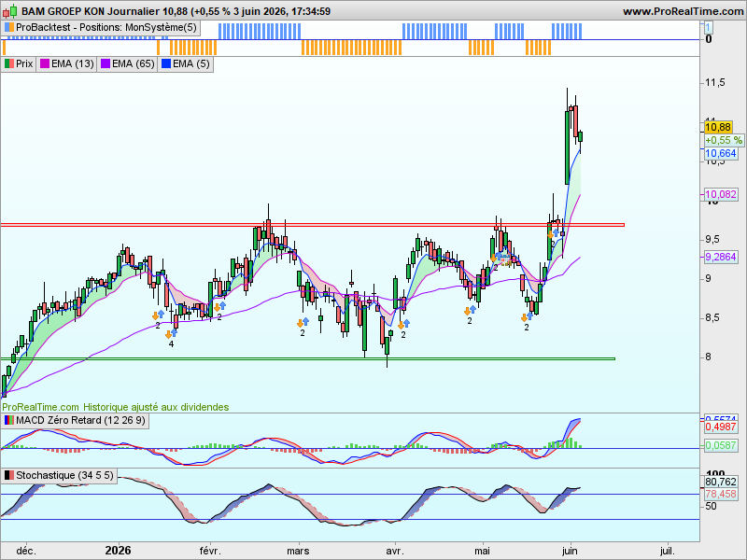Click the BAM GROEP KON Journalier title text
The image size is (747, 560).
point(91,11)
